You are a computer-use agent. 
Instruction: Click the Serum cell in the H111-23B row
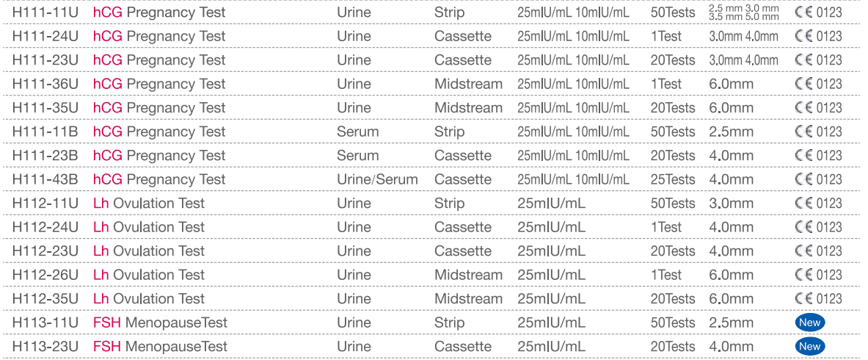[x=358, y=156]
